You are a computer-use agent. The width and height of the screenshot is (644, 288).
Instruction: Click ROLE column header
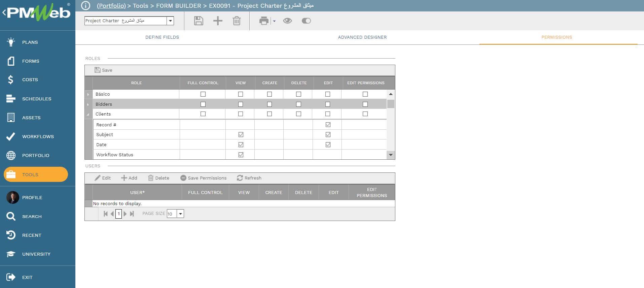136,83
